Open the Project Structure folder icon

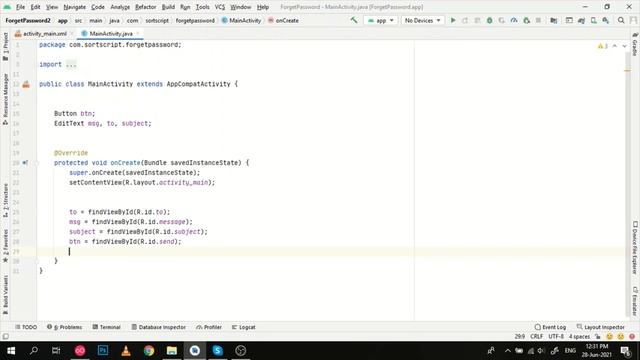[x=553, y=20]
